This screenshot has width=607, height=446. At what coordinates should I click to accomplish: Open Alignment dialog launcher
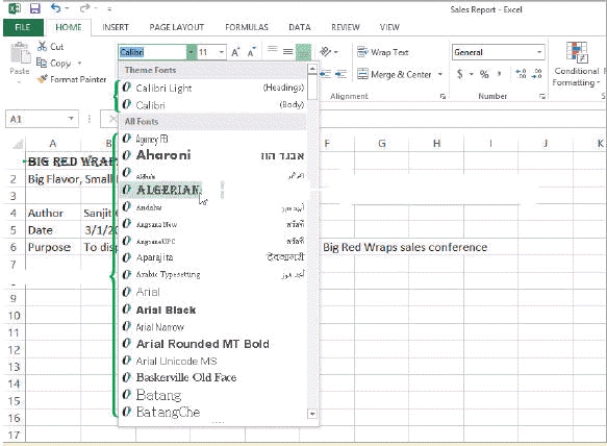pyautogui.click(x=443, y=96)
